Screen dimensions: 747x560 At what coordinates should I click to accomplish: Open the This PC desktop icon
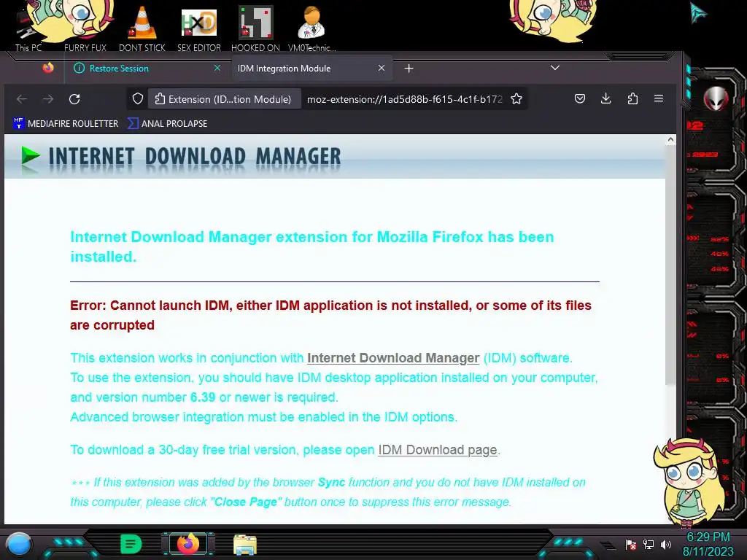point(28,28)
